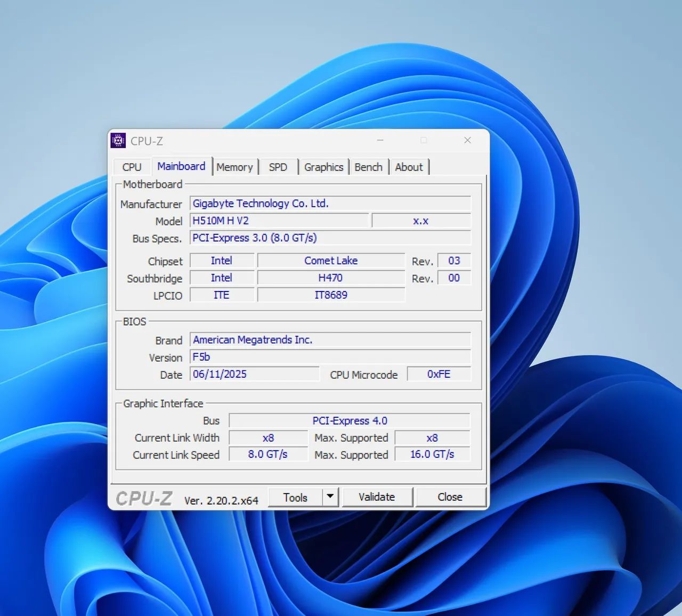Click the Ver. 2.20.2.x64 version text
This screenshot has width=682, height=616.
point(221,500)
